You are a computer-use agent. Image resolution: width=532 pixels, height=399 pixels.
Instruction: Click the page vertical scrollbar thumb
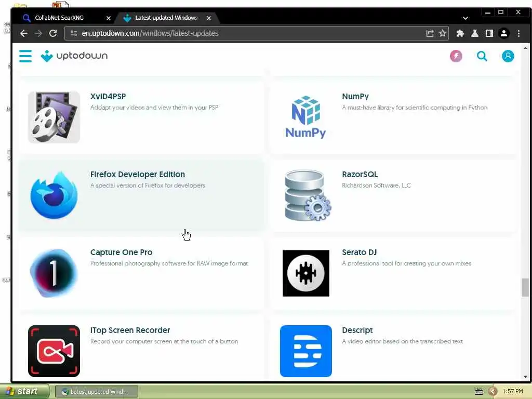pos(525,287)
